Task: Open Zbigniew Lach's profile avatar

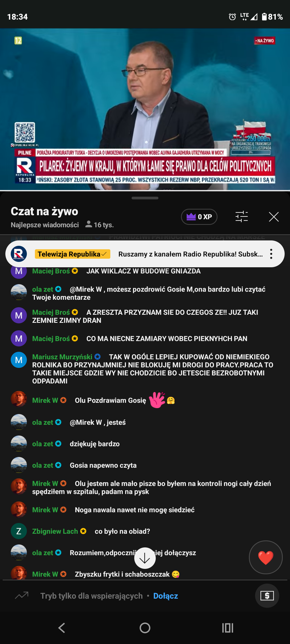Action: (x=19, y=531)
